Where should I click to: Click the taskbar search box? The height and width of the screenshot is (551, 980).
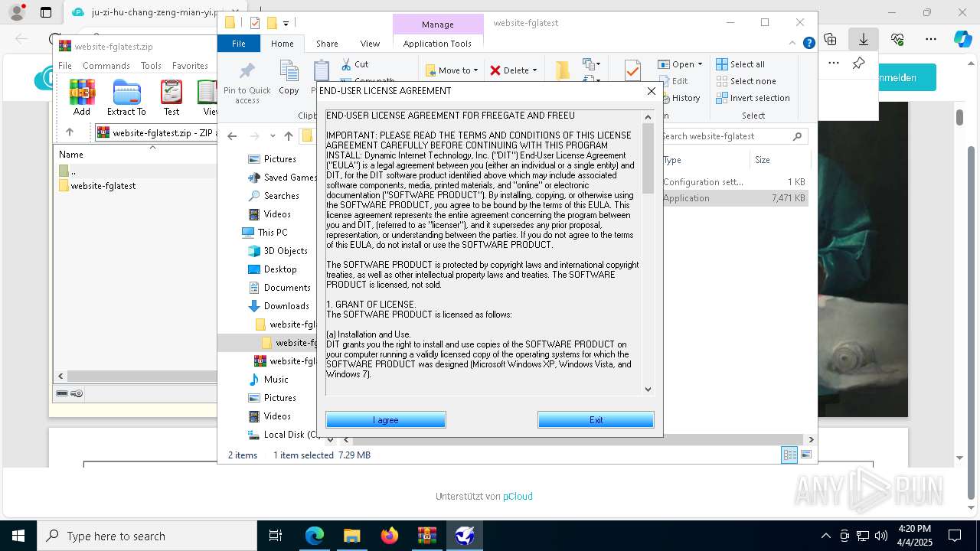147,536
